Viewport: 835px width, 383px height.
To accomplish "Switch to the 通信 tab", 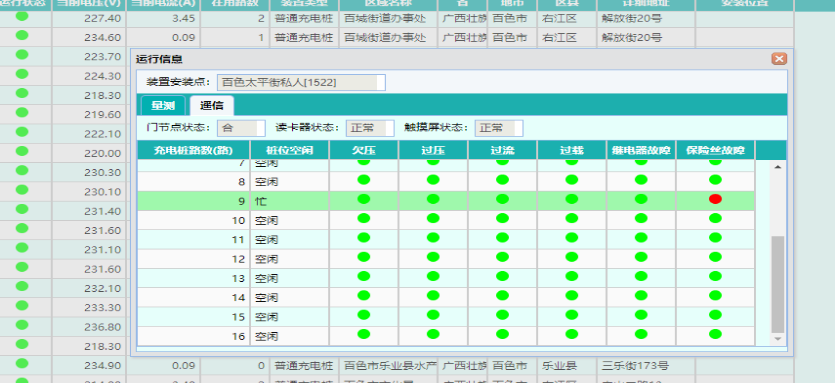I will 211,105.
